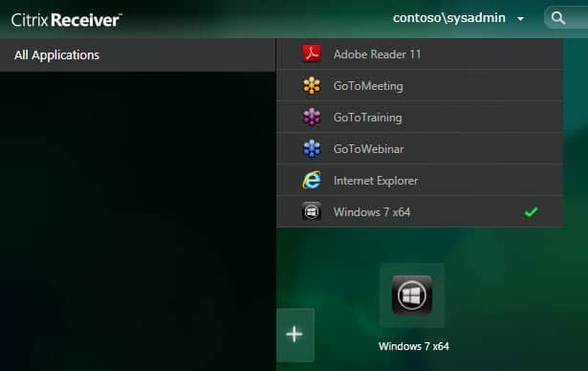Viewport: 588px width, 371px height.
Task: Click the small Windows 7 x64 list icon
Action: [312, 211]
